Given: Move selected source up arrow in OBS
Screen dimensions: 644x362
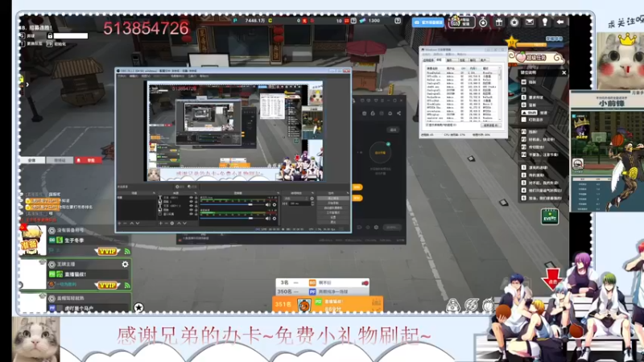Looking at the screenshot, I should click(x=179, y=224).
